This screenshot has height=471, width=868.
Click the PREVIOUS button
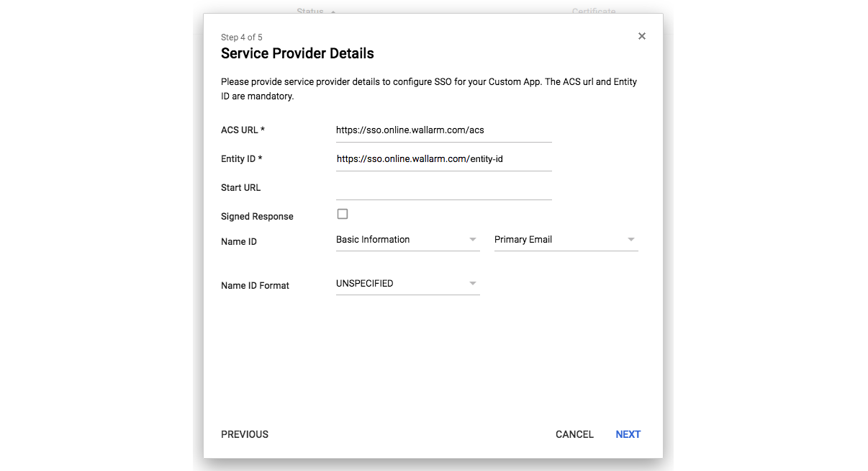pyautogui.click(x=244, y=434)
